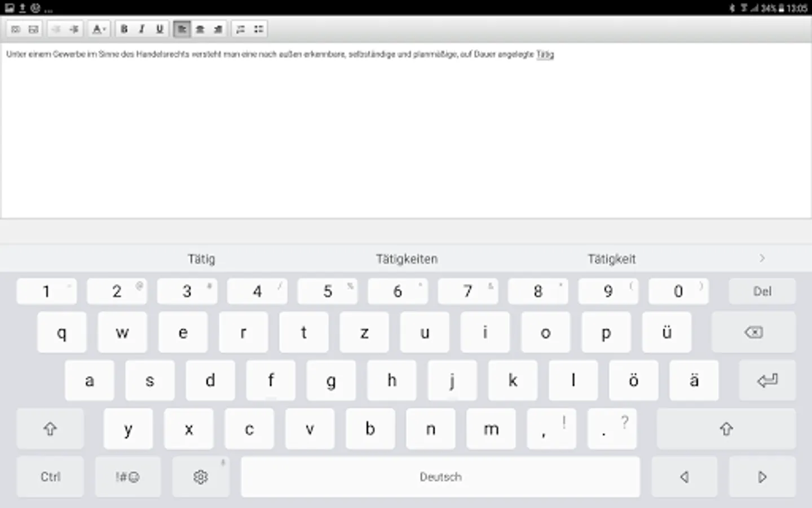Toggle underline formatting
Screen dimensions: 812x508
160,29
